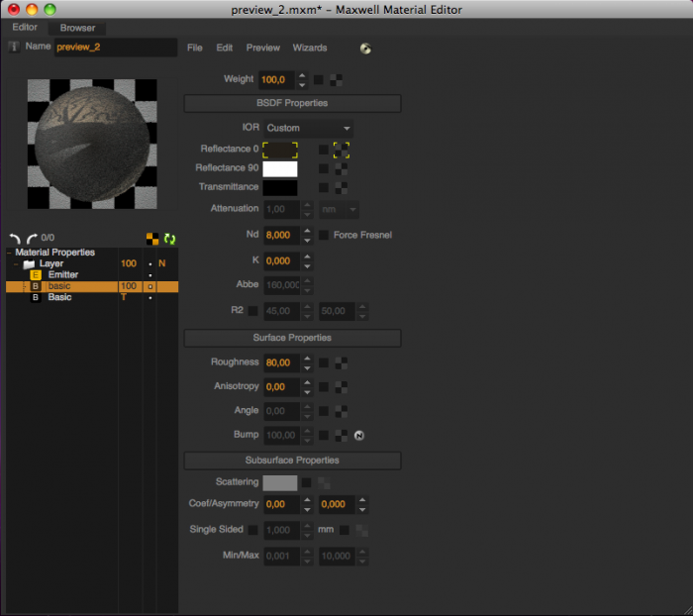The width and height of the screenshot is (693, 616).
Task: Click the BSDF Properties header button
Action: pyautogui.click(x=292, y=103)
